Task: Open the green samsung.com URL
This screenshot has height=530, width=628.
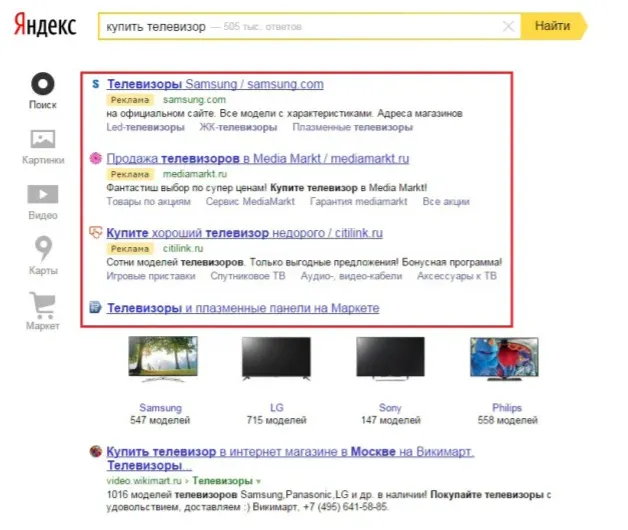Action: (x=194, y=99)
